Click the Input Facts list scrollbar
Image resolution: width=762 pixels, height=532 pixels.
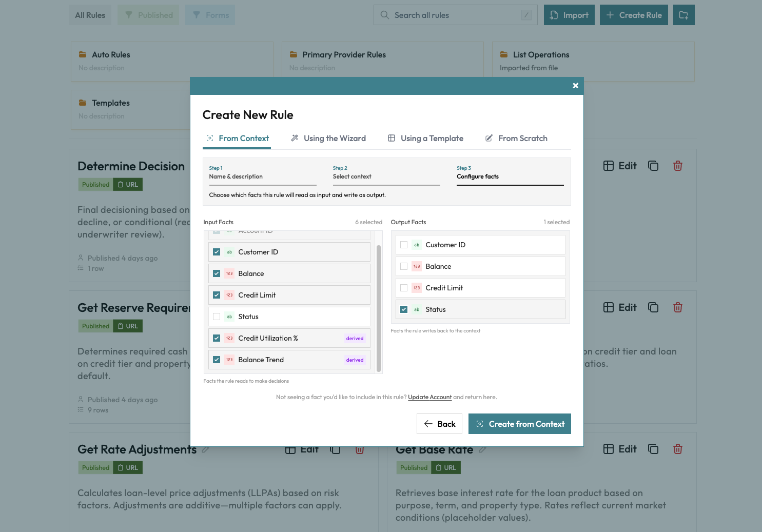(x=379, y=308)
